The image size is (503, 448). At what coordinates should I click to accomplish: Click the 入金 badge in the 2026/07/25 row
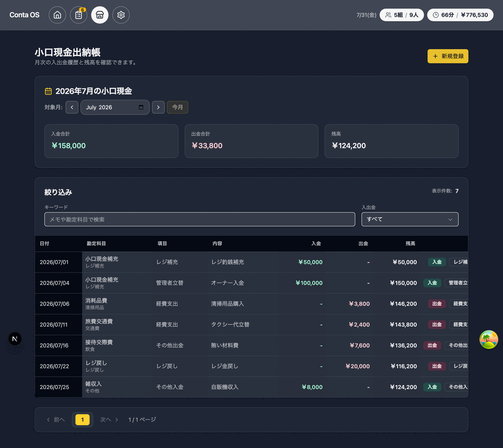pyautogui.click(x=432, y=387)
